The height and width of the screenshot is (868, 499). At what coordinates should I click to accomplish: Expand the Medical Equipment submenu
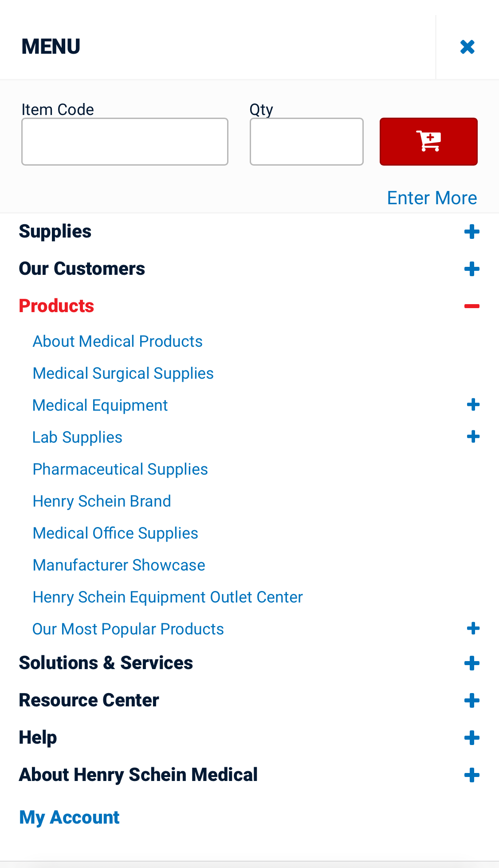[x=473, y=405]
